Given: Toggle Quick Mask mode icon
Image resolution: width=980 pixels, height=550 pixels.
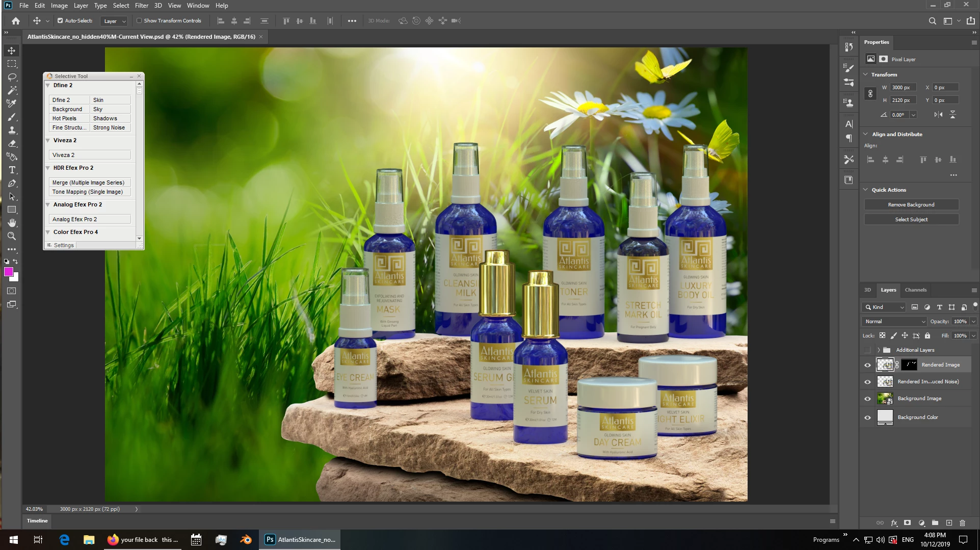Looking at the screenshot, I should 11,291.
